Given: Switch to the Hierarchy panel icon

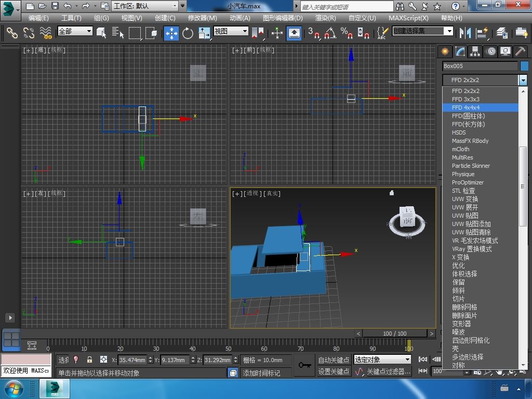Looking at the screenshot, I should (475, 51).
